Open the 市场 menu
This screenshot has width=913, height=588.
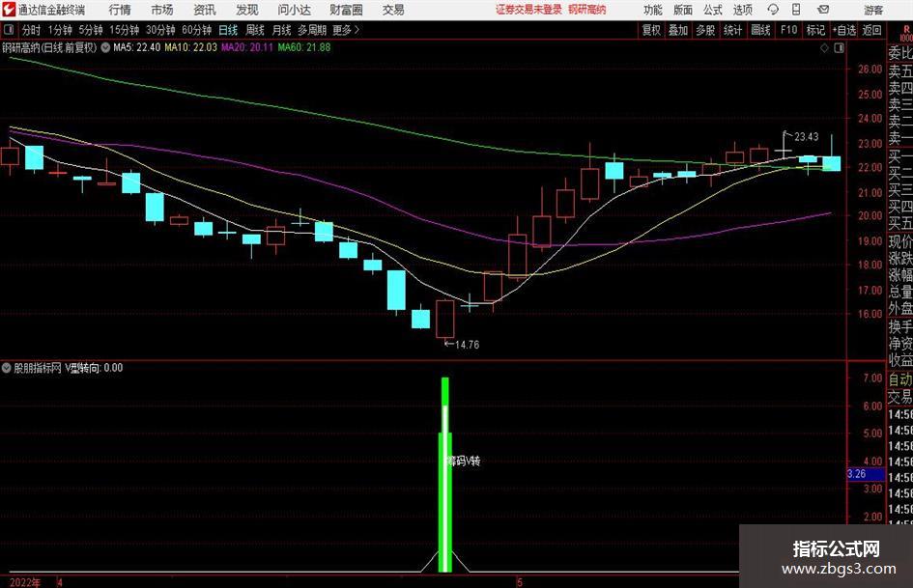[x=162, y=10]
